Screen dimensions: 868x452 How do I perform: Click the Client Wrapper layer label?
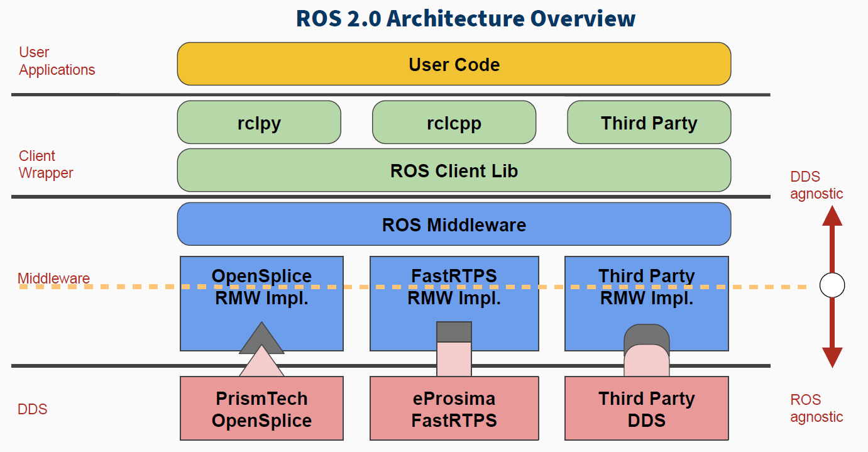click(46, 165)
